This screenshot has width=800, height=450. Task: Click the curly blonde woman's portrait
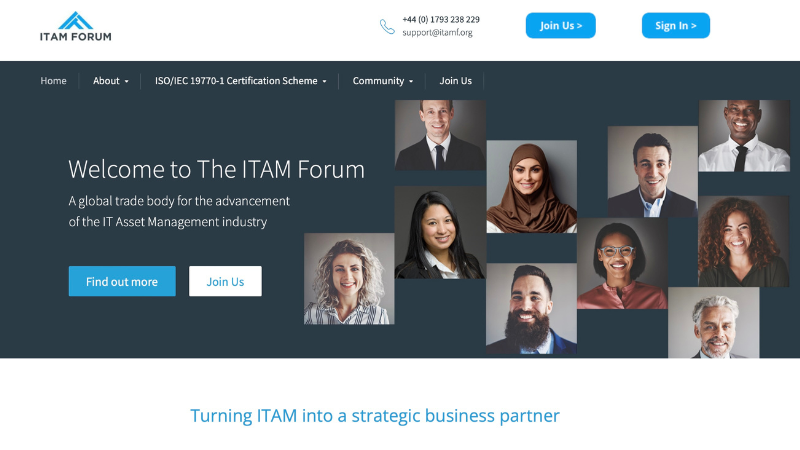349,279
